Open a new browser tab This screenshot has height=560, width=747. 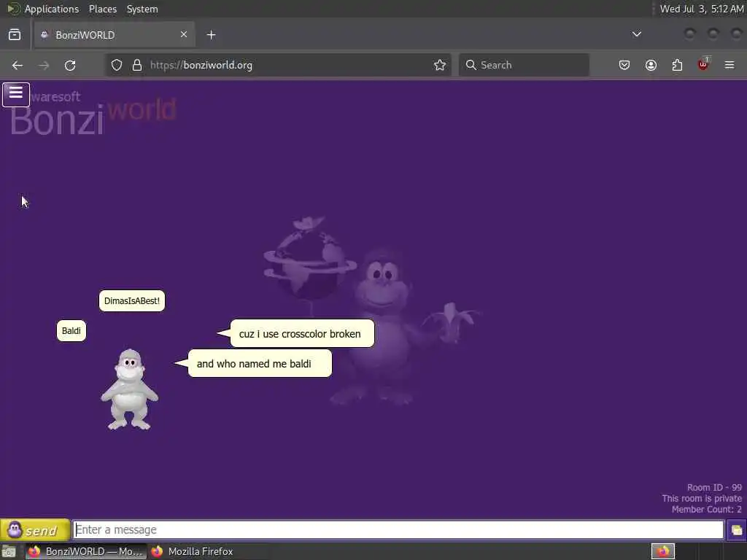[x=211, y=35]
